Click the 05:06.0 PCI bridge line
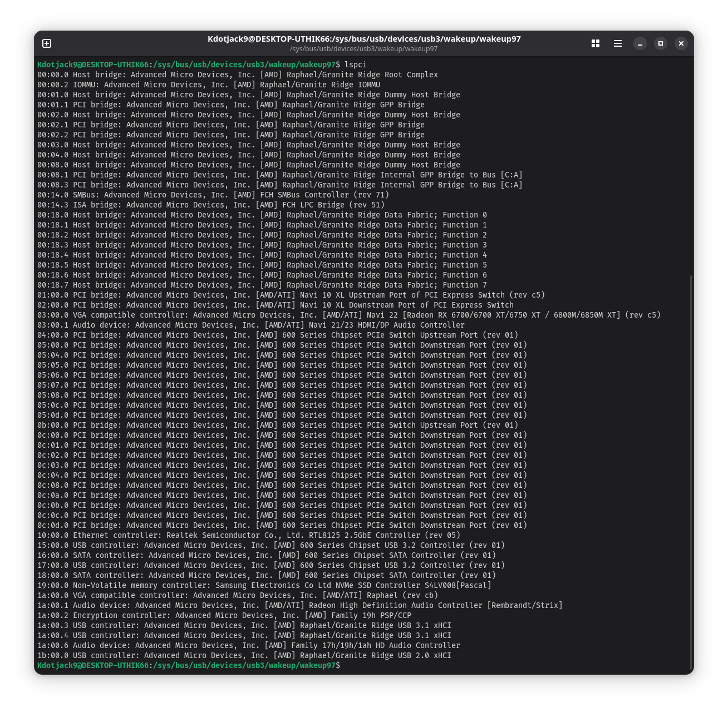Image resolution: width=728 pixels, height=712 pixels. 282,375
